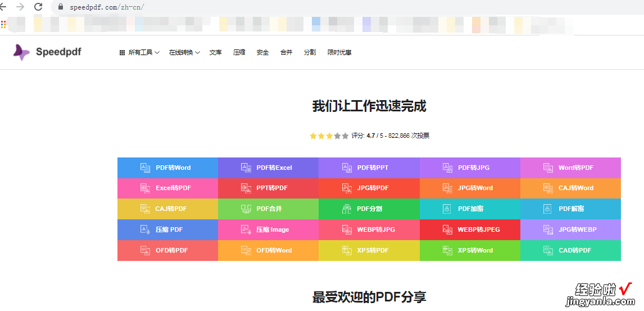
Task: Open the PDF转Word link label
Action: pyautogui.click(x=173, y=168)
